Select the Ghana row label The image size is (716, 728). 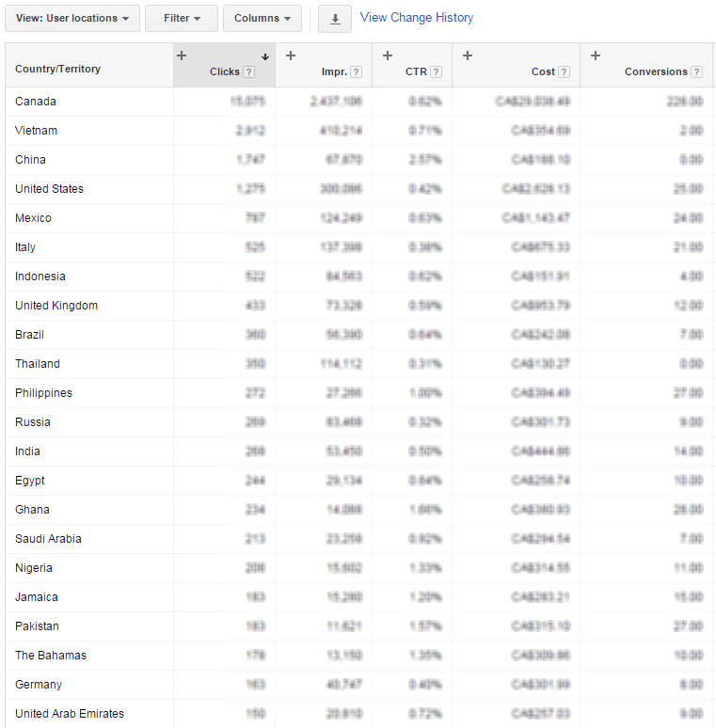[32, 510]
